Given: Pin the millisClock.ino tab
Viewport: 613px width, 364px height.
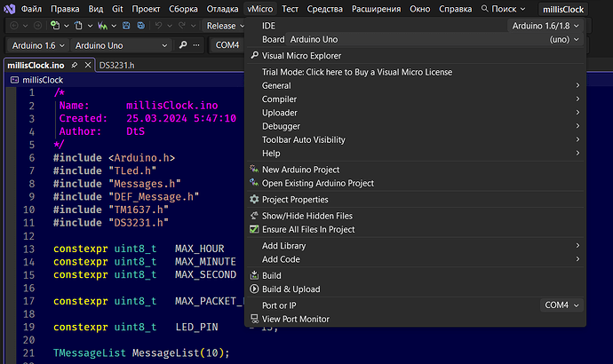Looking at the screenshot, I should pos(75,66).
